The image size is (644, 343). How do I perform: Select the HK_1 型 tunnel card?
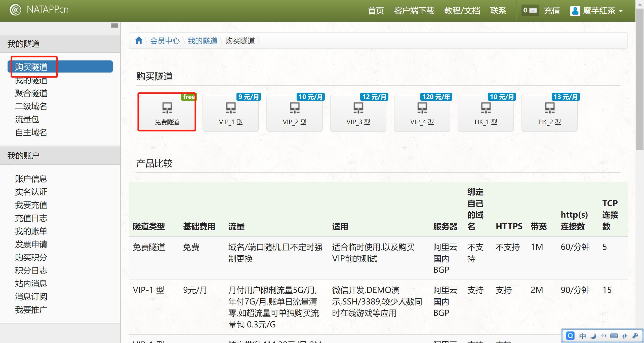pos(486,113)
